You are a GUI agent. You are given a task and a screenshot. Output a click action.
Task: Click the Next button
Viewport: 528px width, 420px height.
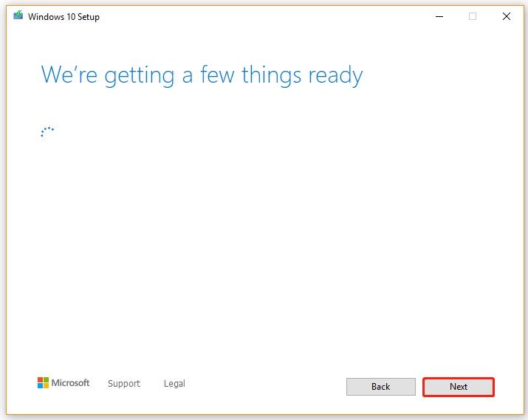pos(459,387)
